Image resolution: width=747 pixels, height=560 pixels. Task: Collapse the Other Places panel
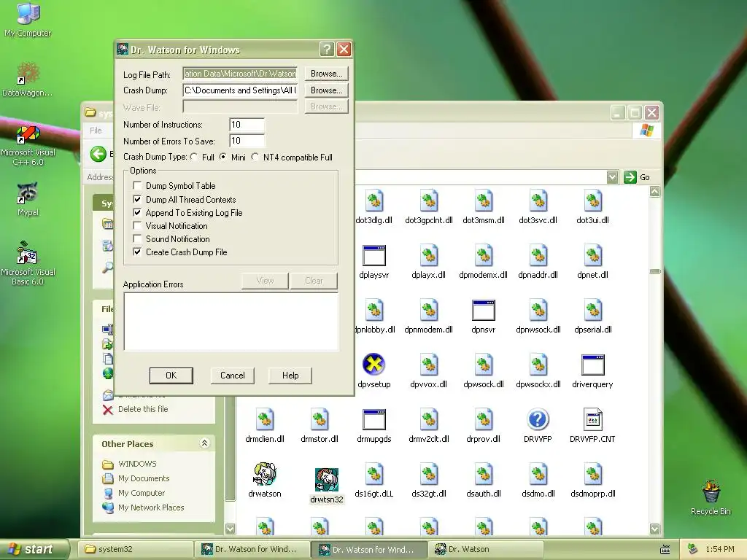pyautogui.click(x=204, y=443)
